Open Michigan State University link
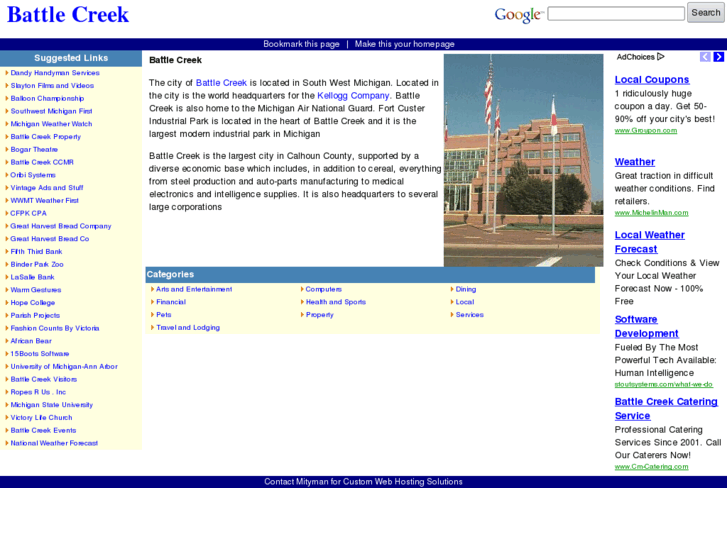The height and width of the screenshot is (545, 727). pos(51,405)
